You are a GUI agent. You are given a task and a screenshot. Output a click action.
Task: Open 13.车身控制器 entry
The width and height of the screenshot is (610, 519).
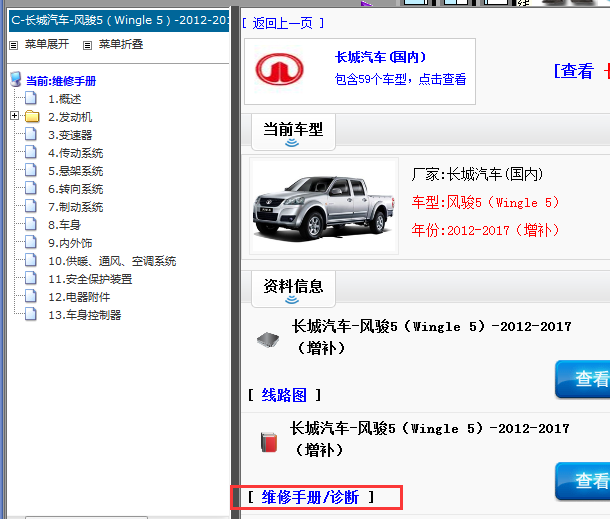tap(84, 315)
